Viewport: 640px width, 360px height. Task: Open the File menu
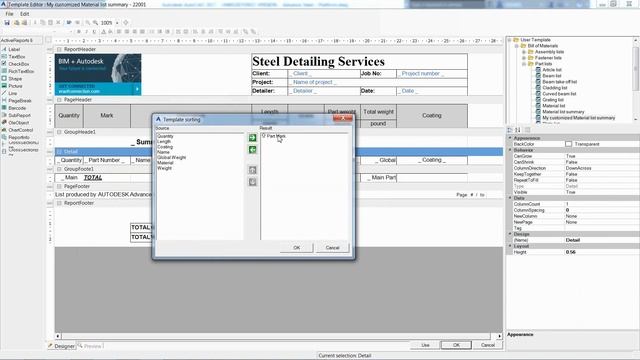click(x=9, y=14)
